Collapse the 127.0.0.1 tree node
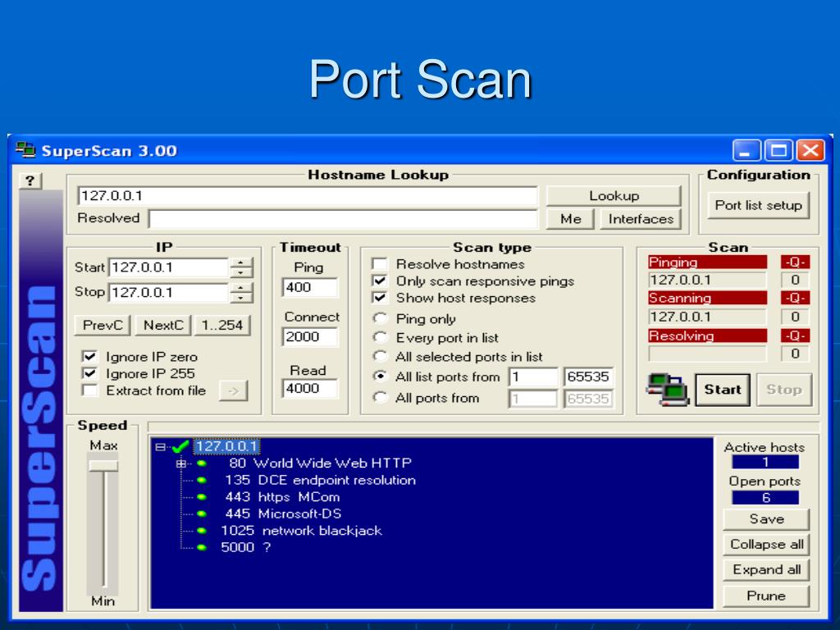The image size is (840, 630). pyautogui.click(x=160, y=447)
